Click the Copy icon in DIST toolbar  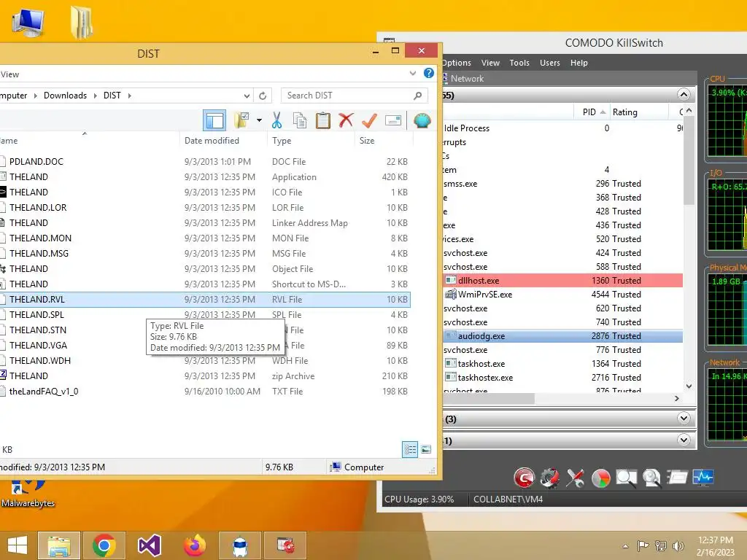point(300,120)
